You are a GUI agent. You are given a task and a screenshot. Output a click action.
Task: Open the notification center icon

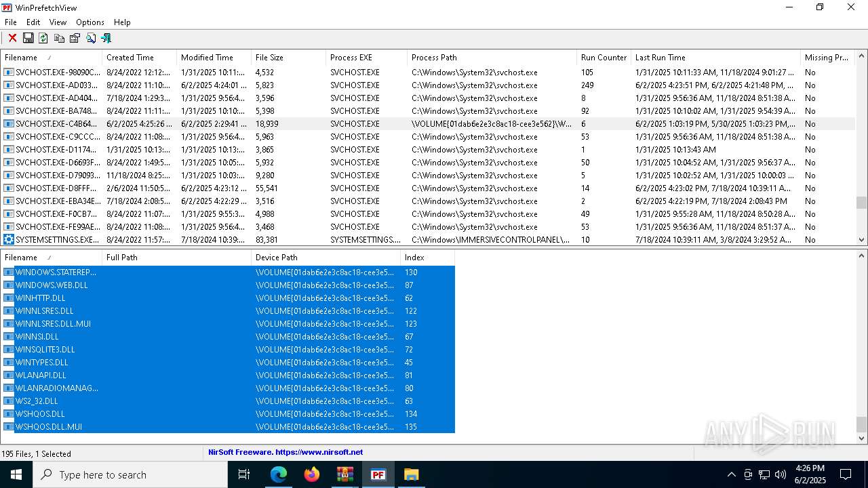pos(846,474)
